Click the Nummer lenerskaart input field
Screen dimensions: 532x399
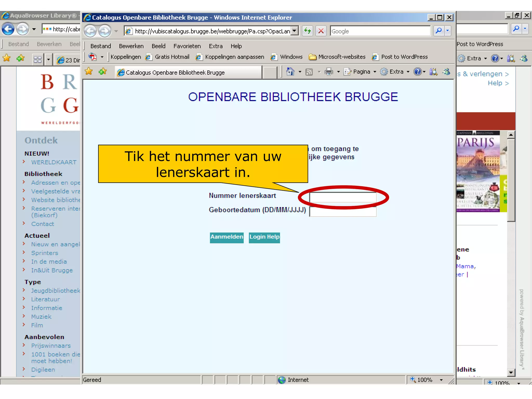point(343,197)
